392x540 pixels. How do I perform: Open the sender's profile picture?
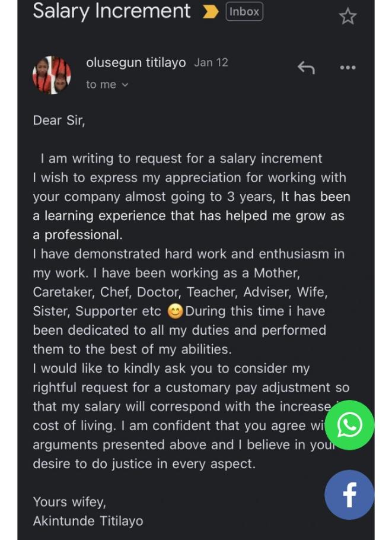click(52, 75)
